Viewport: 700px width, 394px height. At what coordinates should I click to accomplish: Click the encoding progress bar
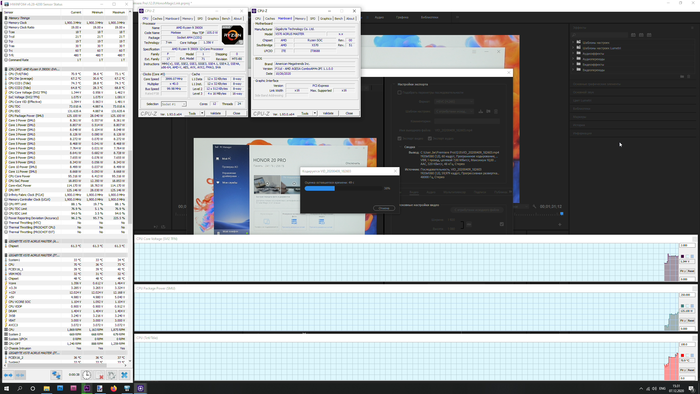(343, 188)
